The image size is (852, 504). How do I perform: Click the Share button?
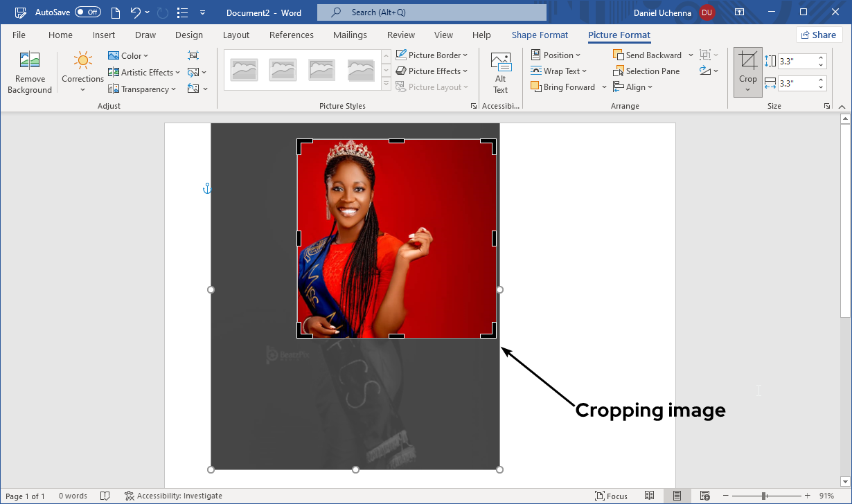[818, 35]
